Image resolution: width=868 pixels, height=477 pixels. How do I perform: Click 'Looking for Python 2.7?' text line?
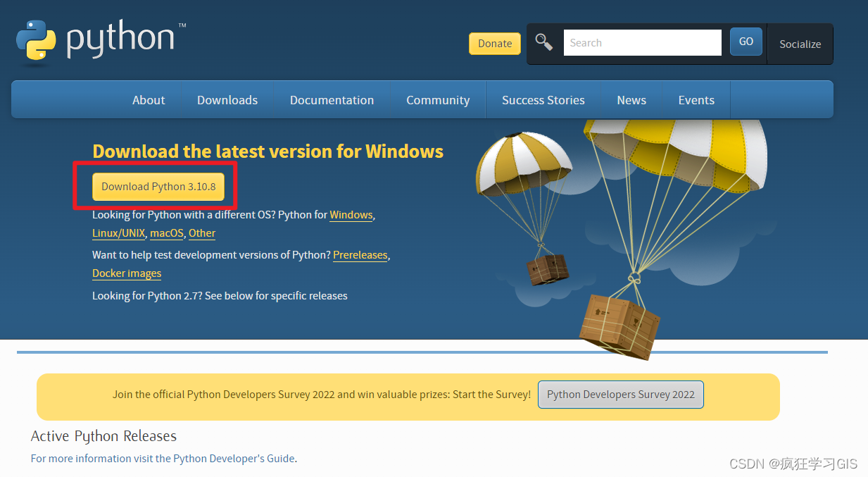point(220,296)
